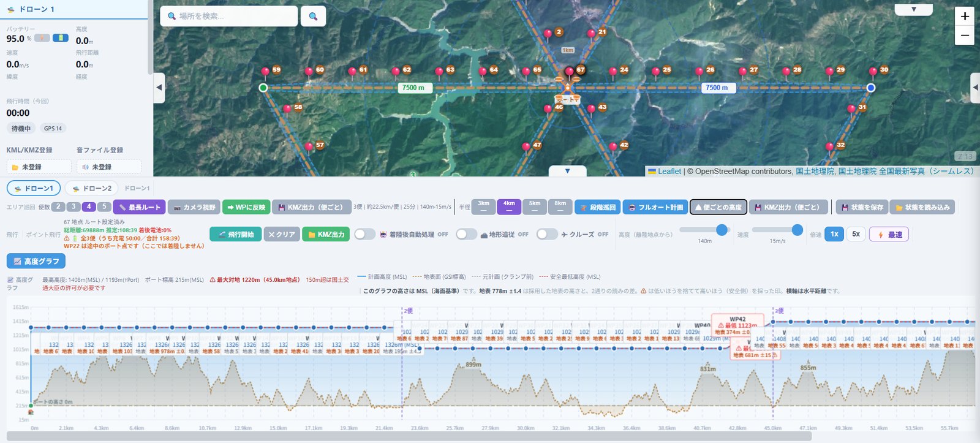980x443 pixels.
Task: Click the クリア button
Action: coord(282,234)
